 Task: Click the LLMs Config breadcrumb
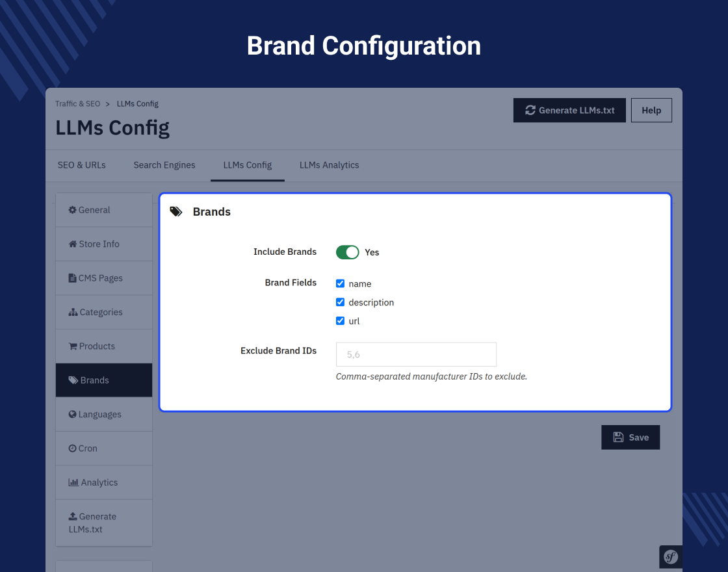pyautogui.click(x=137, y=103)
